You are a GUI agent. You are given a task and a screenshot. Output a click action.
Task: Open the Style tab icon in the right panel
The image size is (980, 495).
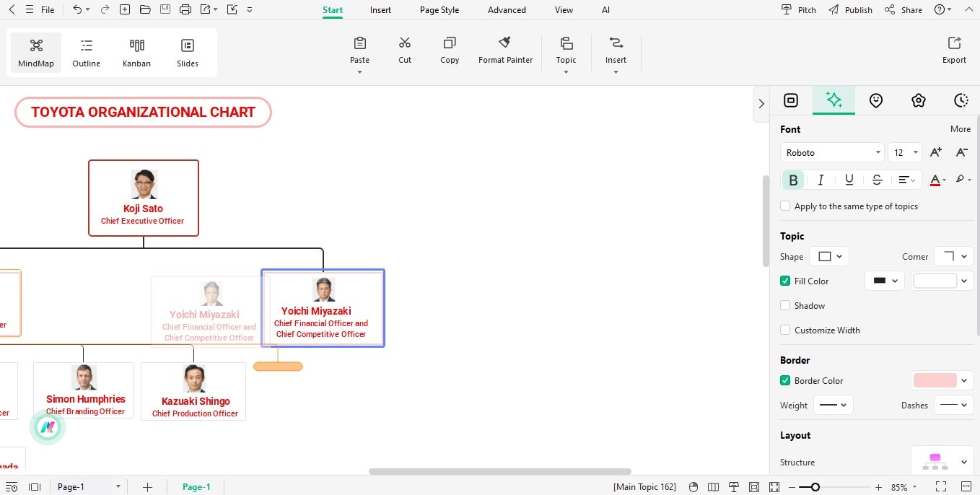[791, 100]
